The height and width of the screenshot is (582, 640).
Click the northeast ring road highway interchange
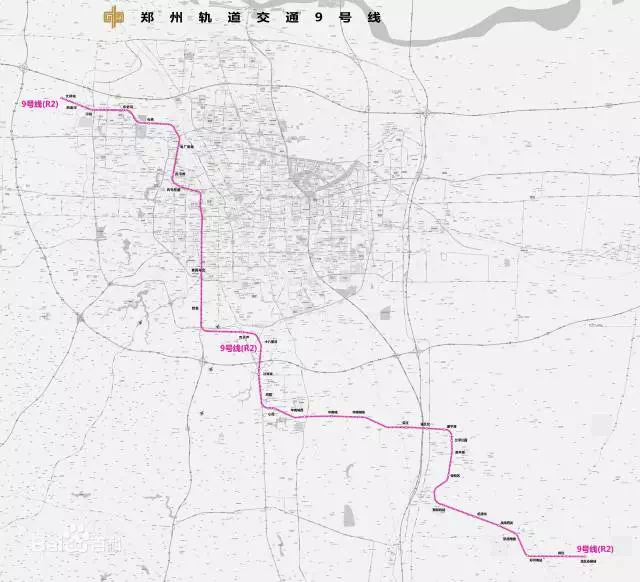[x=426, y=112]
